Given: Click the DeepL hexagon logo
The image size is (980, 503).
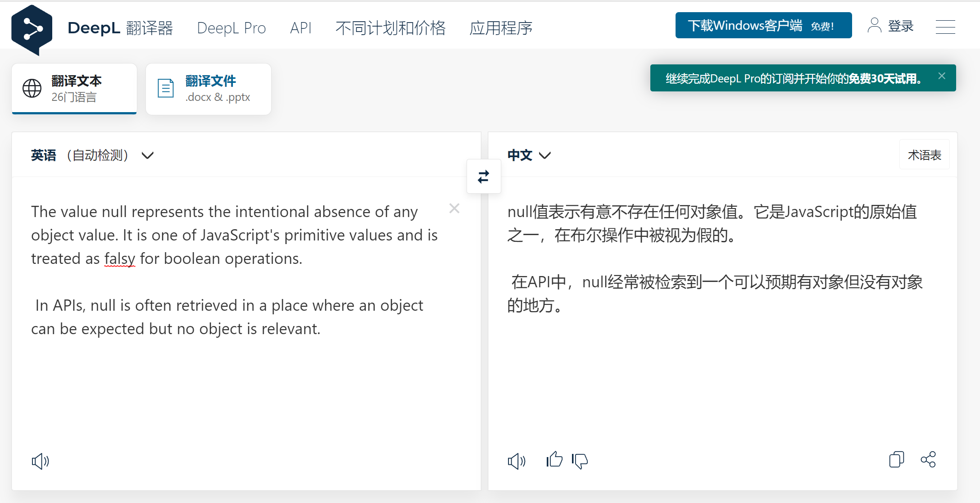Looking at the screenshot, I should (x=32, y=29).
